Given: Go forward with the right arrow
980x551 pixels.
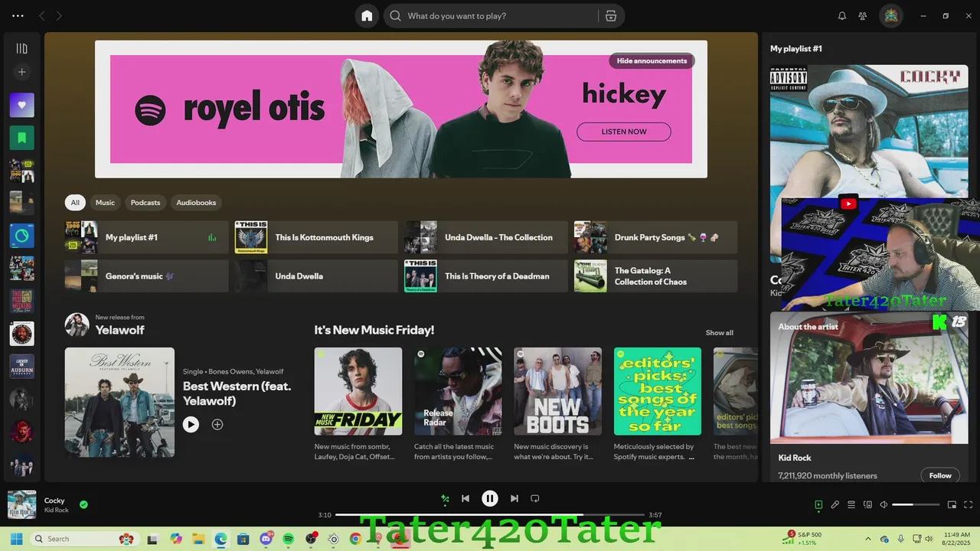Looking at the screenshot, I should [x=59, y=15].
